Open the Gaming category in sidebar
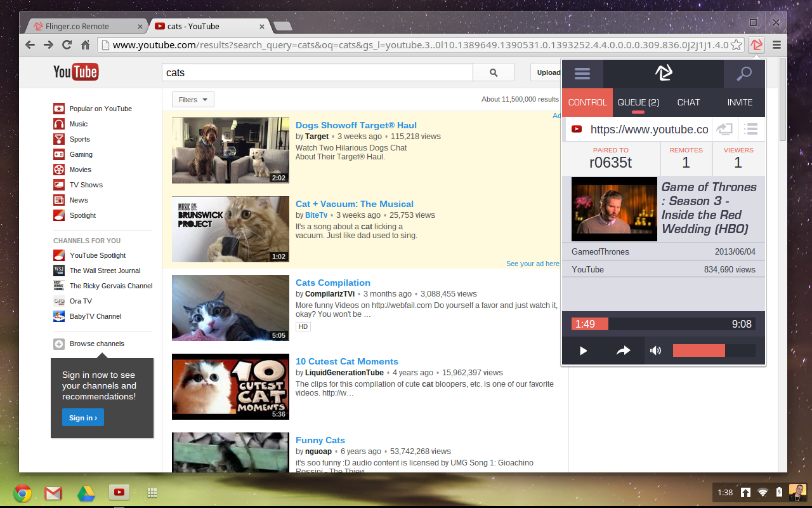 [73, 154]
